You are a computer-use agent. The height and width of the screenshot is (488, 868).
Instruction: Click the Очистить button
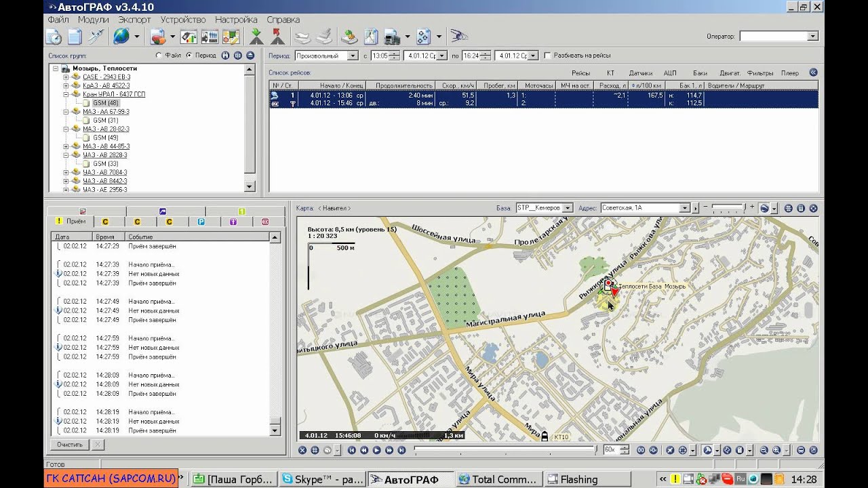click(70, 445)
